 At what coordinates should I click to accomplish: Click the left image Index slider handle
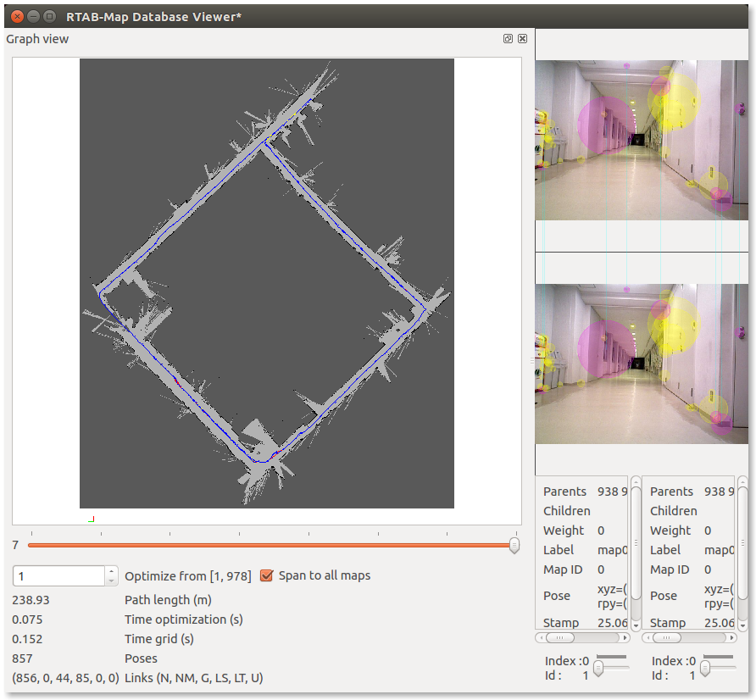point(598,668)
